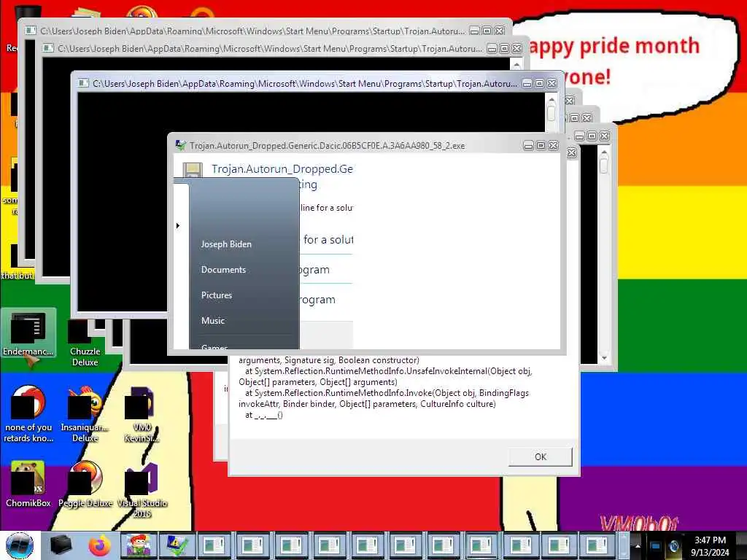Click the taskbar overflow scroll control before the tray
This screenshot has height=560, width=747.
point(624,546)
